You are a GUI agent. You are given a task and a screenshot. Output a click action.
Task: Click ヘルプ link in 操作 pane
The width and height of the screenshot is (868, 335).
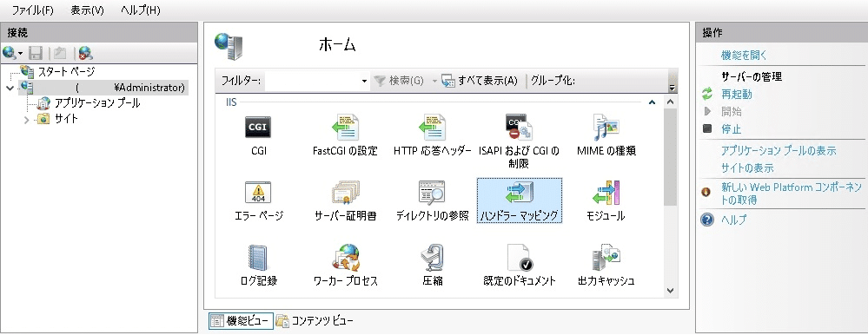(734, 220)
